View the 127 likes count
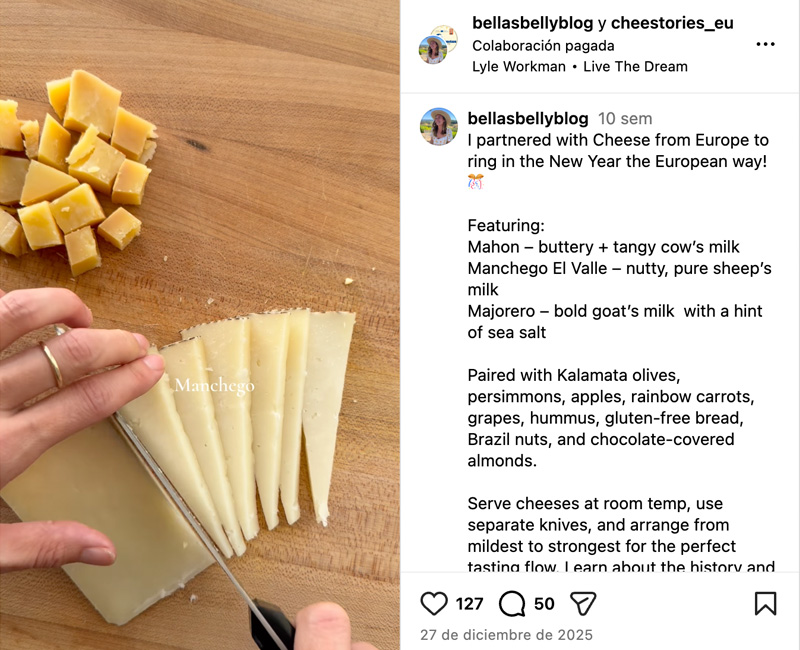The width and height of the screenshot is (800, 650). coord(469,603)
